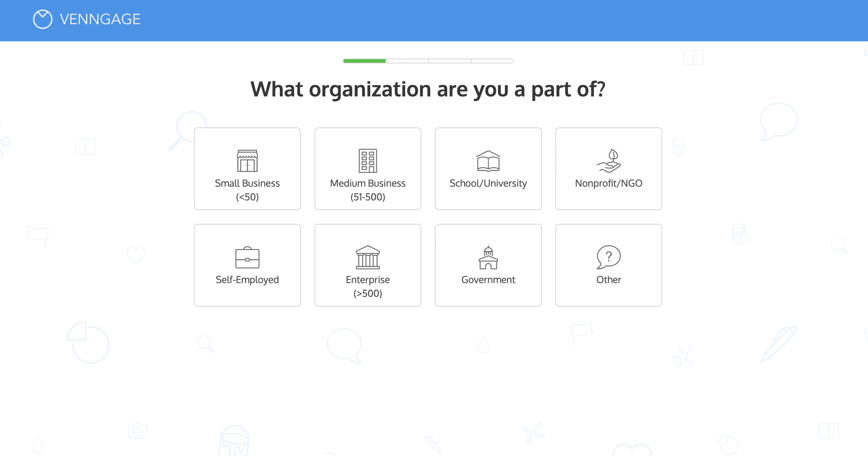
Task: Select the Self-Employed organization type
Action: coord(247,265)
